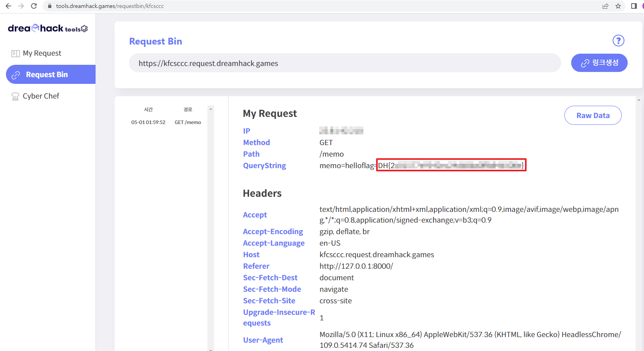This screenshot has height=351, width=644.
Task: Click the Upgrade-Insecure-Requests label
Action: point(279,318)
